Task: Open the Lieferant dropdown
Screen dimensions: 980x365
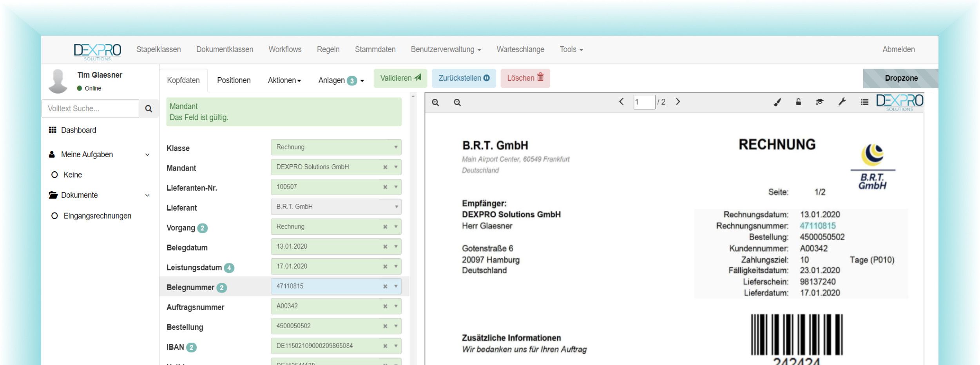Action: [x=336, y=207]
